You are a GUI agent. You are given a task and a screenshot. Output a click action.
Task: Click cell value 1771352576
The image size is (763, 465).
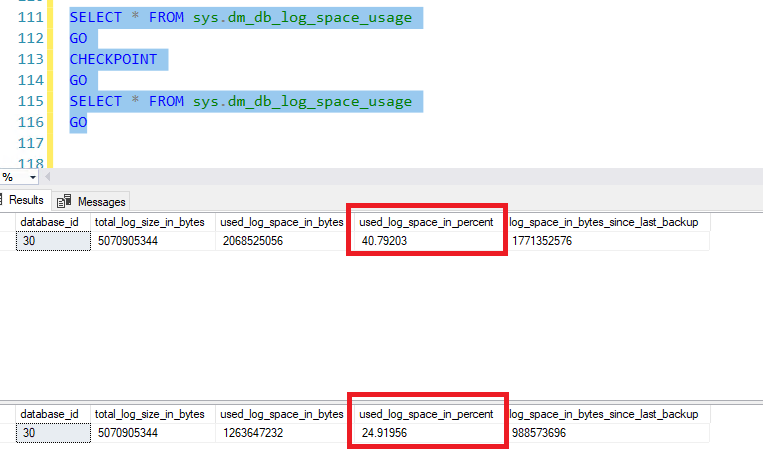coord(542,241)
